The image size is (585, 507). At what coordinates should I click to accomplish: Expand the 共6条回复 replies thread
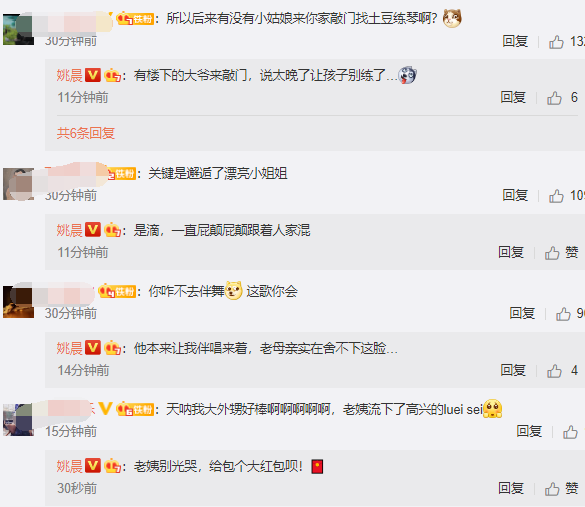(x=85, y=133)
